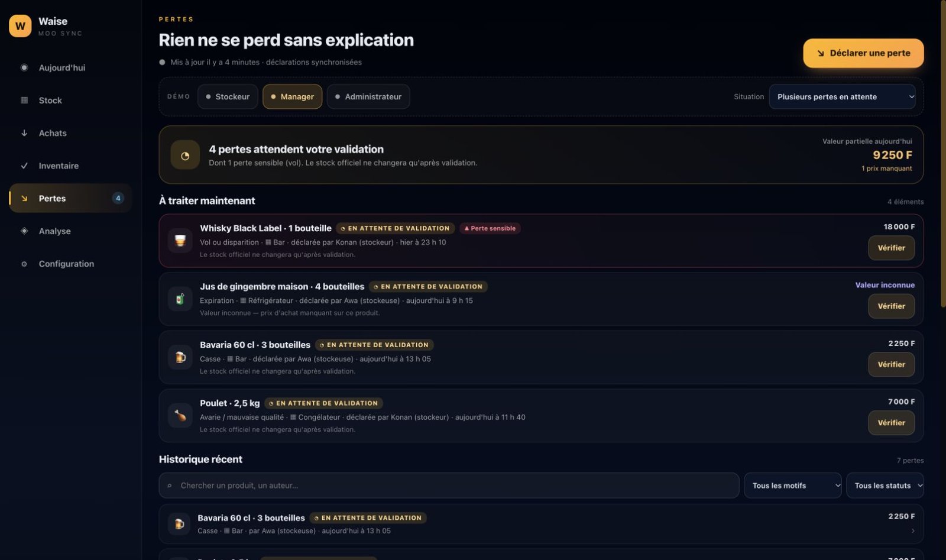Click the '4 éléments' count label
This screenshot has height=560, width=946.
pos(905,202)
